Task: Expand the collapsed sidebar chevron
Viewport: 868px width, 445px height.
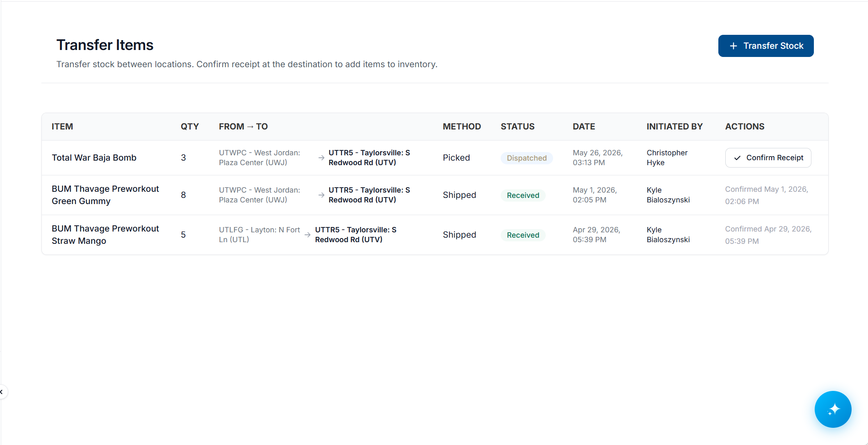Action: pyautogui.click(x=2, y=392)
